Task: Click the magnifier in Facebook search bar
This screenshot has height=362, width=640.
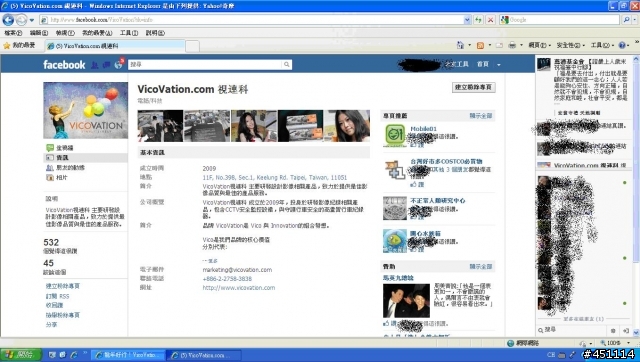Action: pyautogui.click(x=287, y=64)
